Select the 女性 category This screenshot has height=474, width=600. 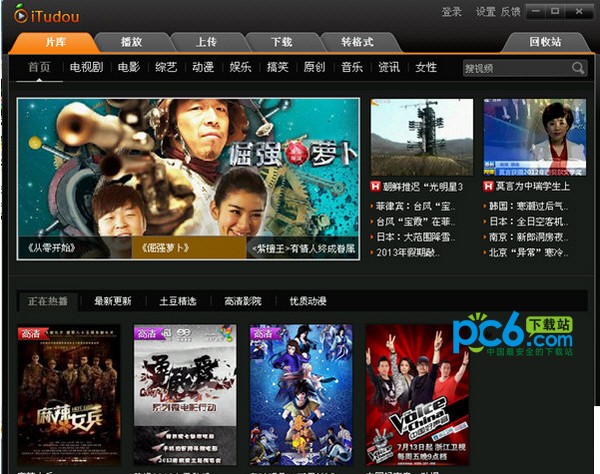[426, 67]
